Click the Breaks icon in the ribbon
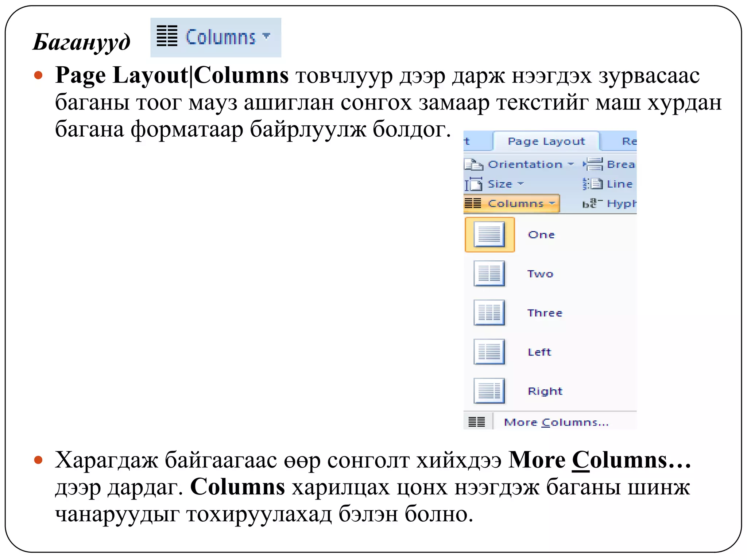Viewport: 747px width, 560px height. point(593,164)
